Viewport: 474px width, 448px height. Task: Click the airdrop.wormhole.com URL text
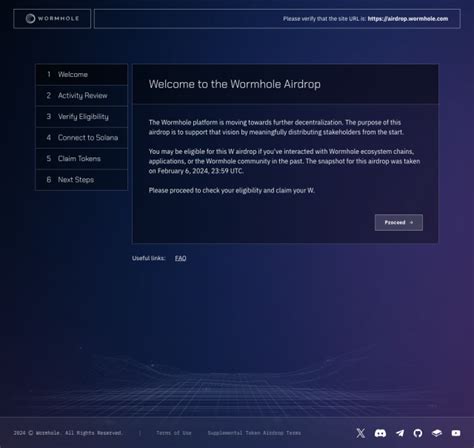point(408,19)
